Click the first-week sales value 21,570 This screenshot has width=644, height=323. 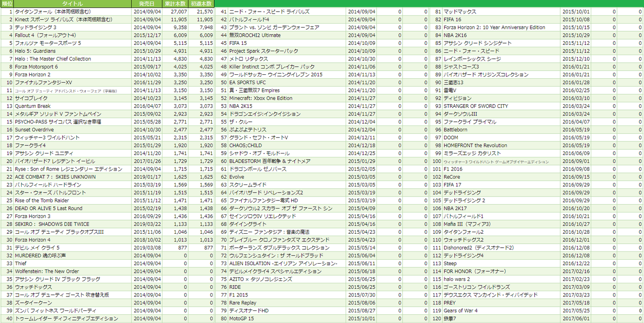click(205, 12)
